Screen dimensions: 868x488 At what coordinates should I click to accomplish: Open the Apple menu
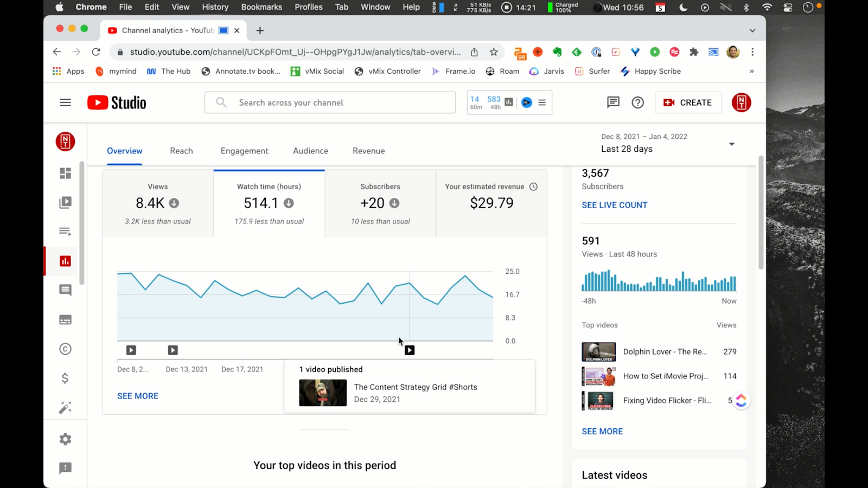tap(59, 7)
